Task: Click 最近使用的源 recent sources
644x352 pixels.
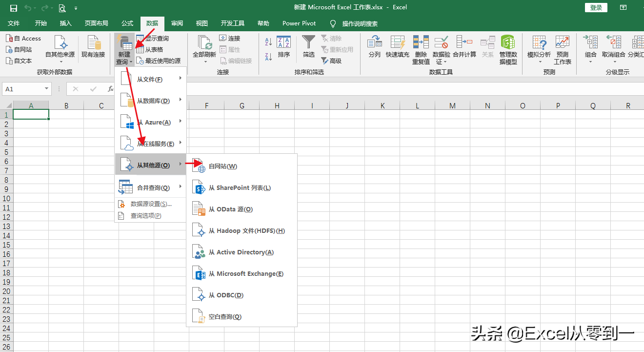Action: [159, 61]
